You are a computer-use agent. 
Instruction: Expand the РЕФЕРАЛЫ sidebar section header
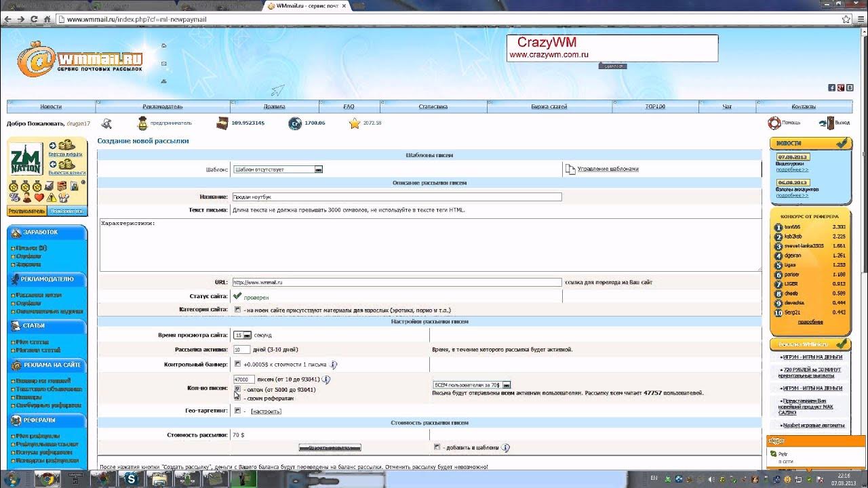click(x=47, y=420)
